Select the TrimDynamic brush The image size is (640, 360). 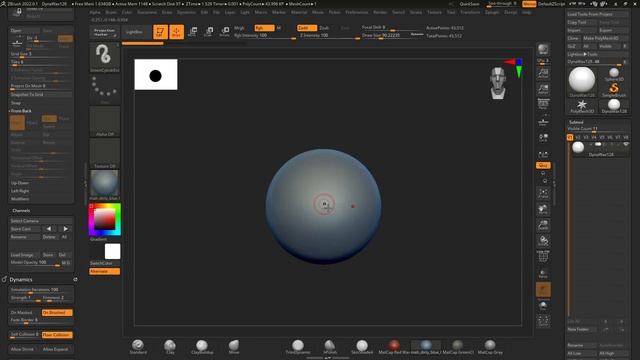[298, 346]
